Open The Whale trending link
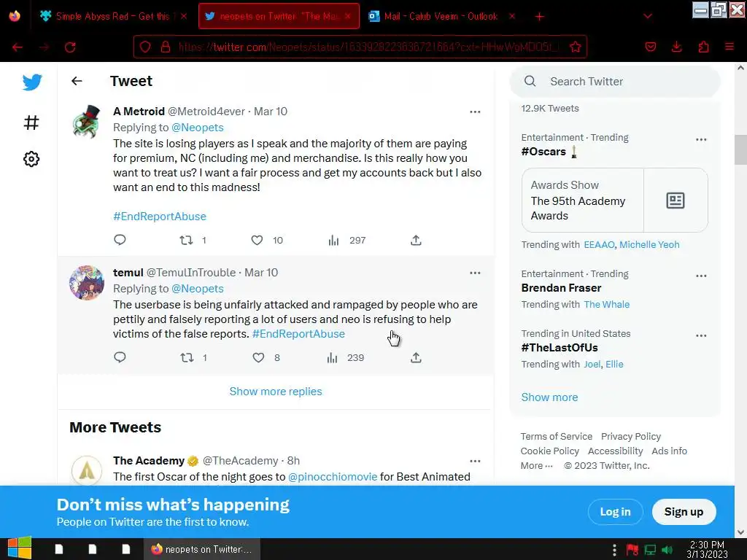 pos(606,305)
